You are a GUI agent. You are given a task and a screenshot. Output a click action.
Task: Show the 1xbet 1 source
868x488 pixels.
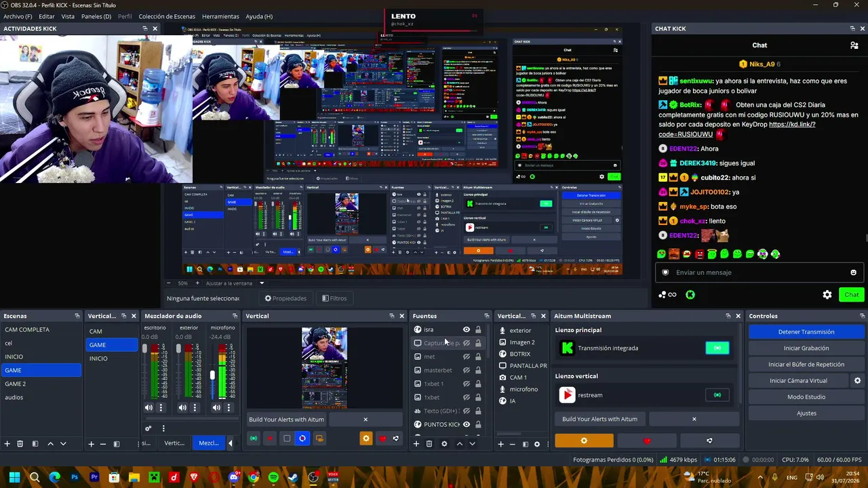point(467,384)
